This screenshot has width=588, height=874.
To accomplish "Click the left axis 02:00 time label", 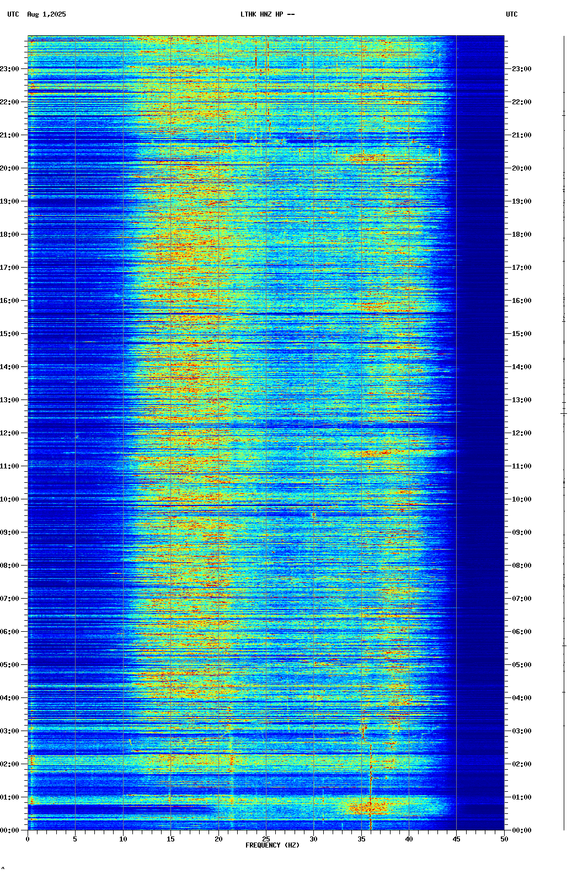I will [9, 764].
